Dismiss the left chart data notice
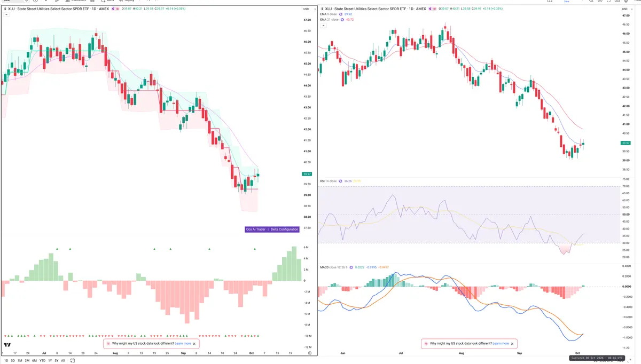Screen dimensions: 641x364 [195, 344]
